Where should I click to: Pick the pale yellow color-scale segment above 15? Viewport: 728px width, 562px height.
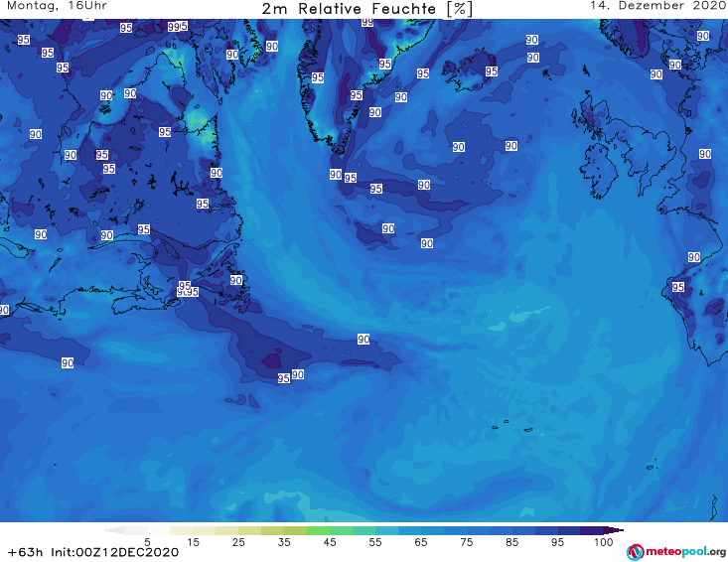coord(205,530)
